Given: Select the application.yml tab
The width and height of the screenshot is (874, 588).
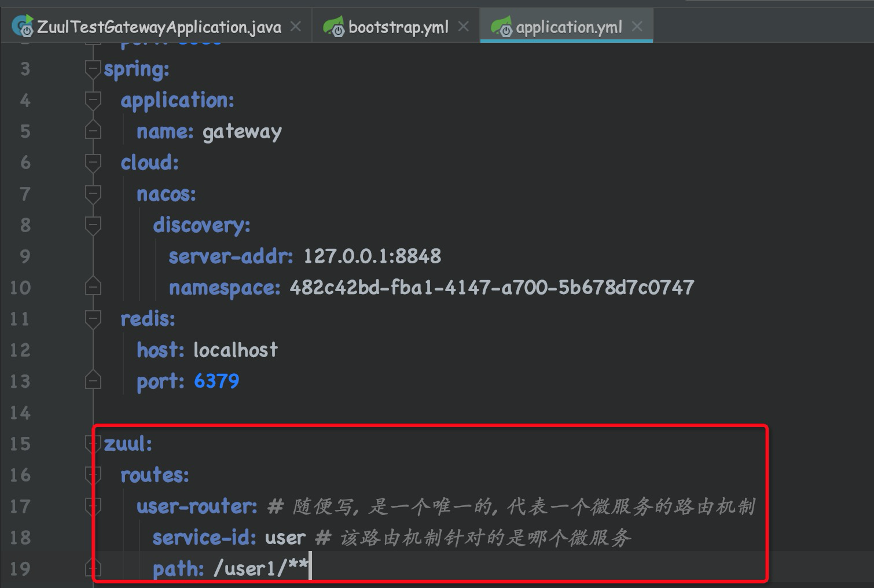Looking at the screenshot, I should click(x=567, y=27).
